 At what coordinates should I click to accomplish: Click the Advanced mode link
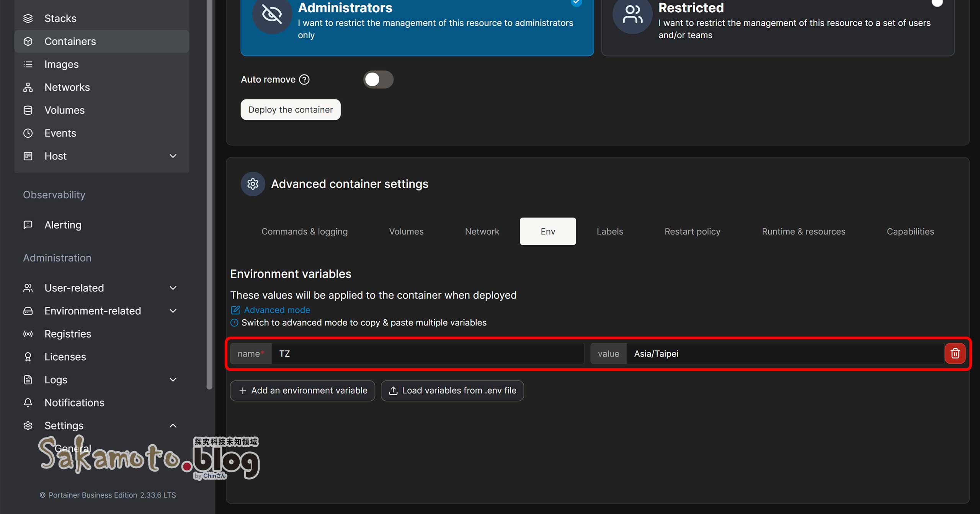point(276,310)
